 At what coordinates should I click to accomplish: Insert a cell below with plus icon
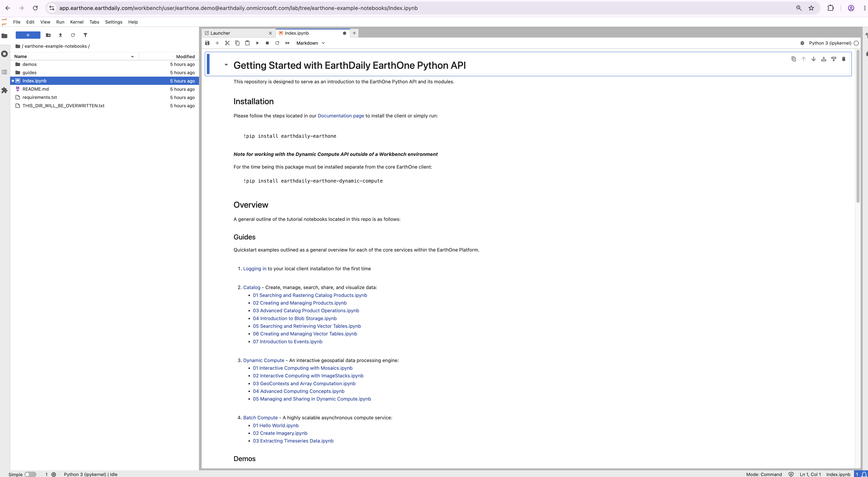point(217,43)
